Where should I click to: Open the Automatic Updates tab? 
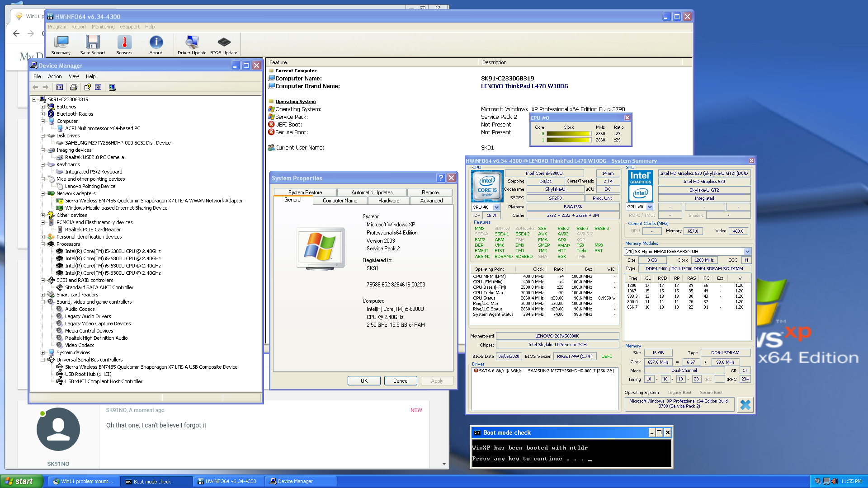372,192
